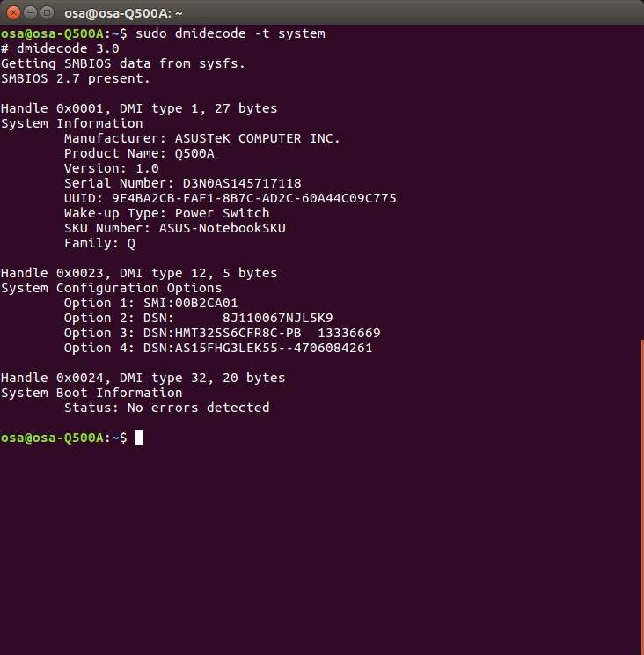Click the SKU Number ASUS-NotebookSKU text

click(222, 228)
